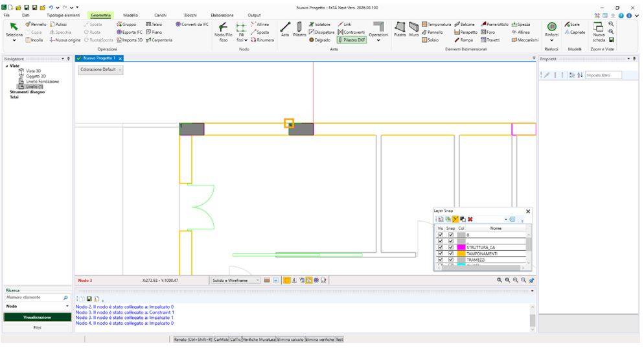Collapse the Viste tree node
The height and width of the screenshot is (350, 644).
tap(6, 65)
